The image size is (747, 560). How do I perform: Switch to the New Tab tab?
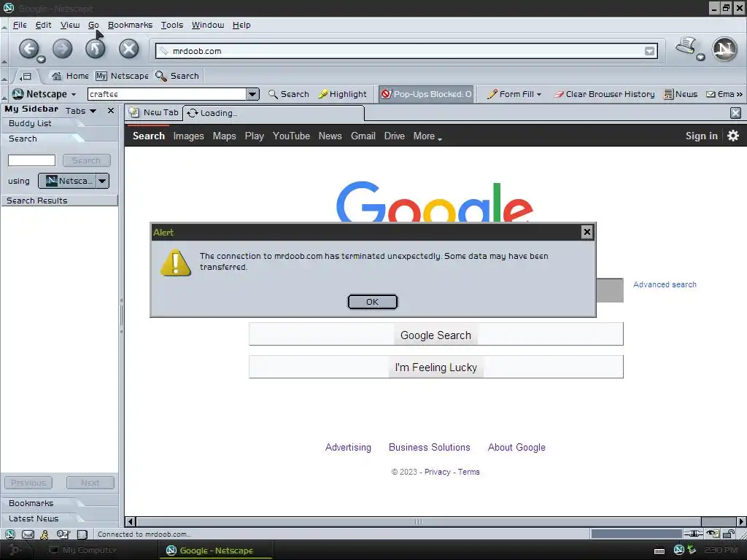[x=154, y=112]
